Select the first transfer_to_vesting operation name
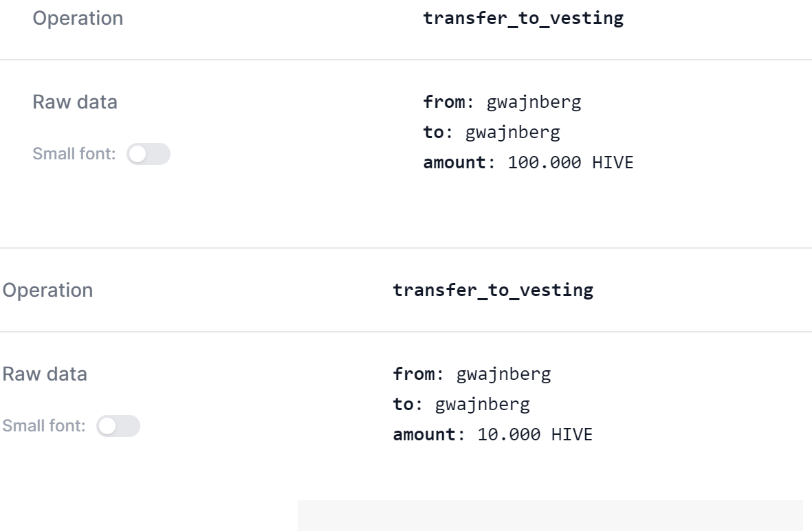This screenshot has height=531, width=812. click(x=523, y=19)
